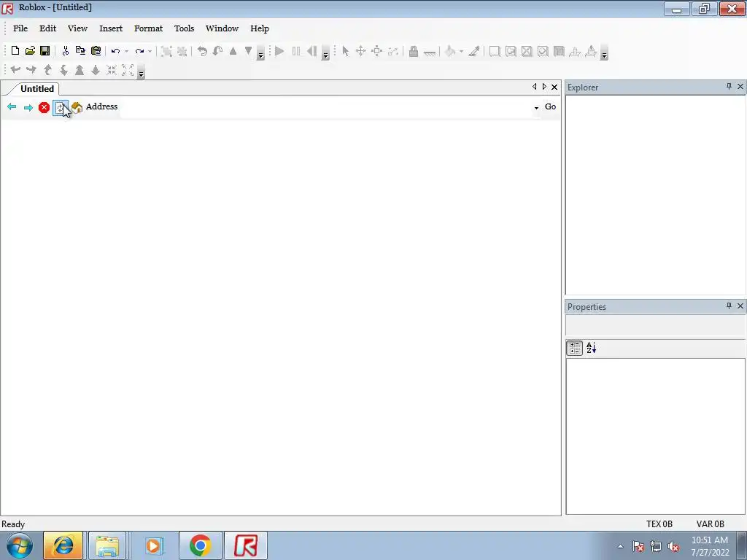Choose the motor joint tool
This screenshot has width=747, height=560.
591,51
